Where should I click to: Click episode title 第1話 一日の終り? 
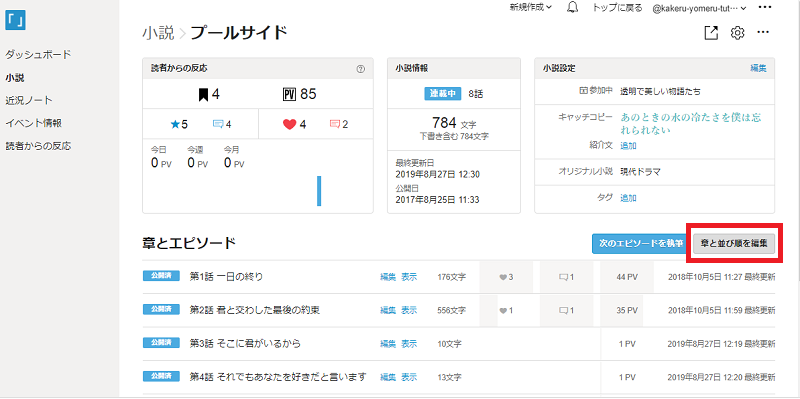coord(226,277)
